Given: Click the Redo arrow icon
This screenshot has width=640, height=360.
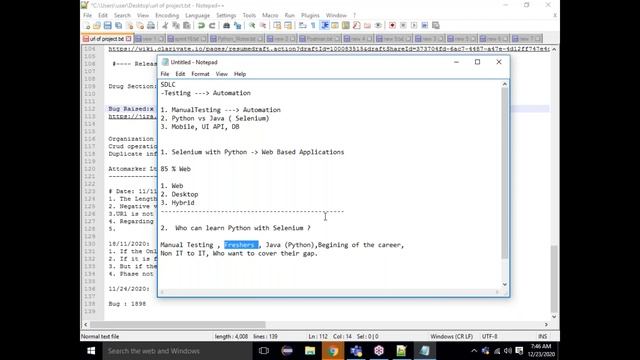Looking at the screenshot, I should [212, 25].
